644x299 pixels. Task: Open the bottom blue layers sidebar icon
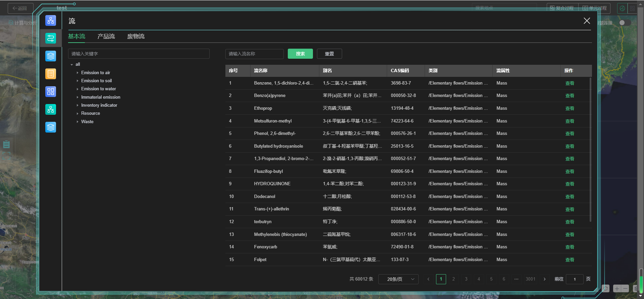point(51,127)
